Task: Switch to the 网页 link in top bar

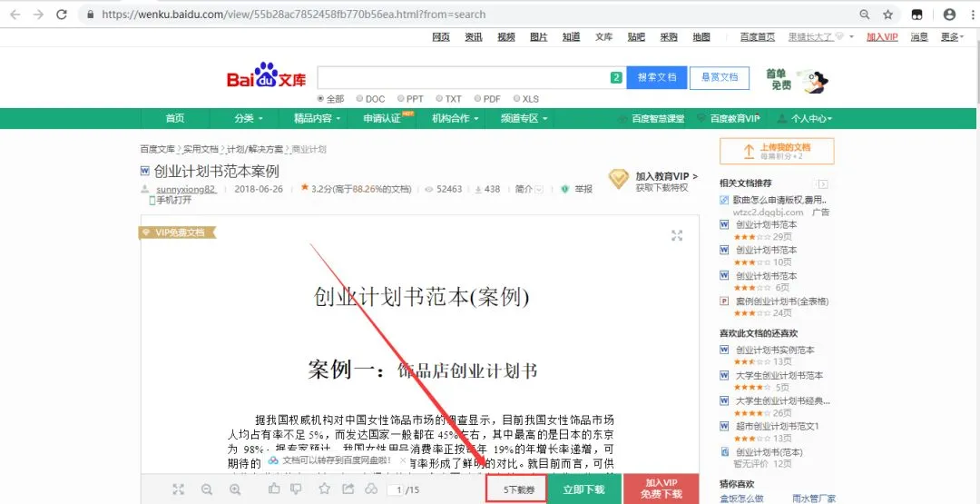Action: (x=441, y=37)
